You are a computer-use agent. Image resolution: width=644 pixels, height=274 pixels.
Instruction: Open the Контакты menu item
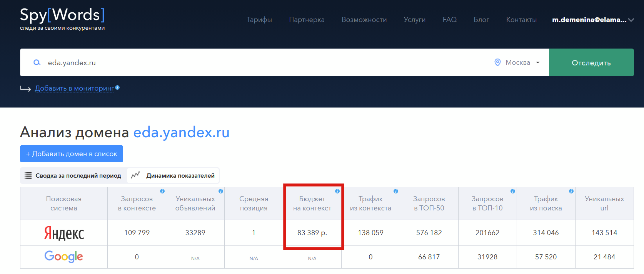[521, 20]
